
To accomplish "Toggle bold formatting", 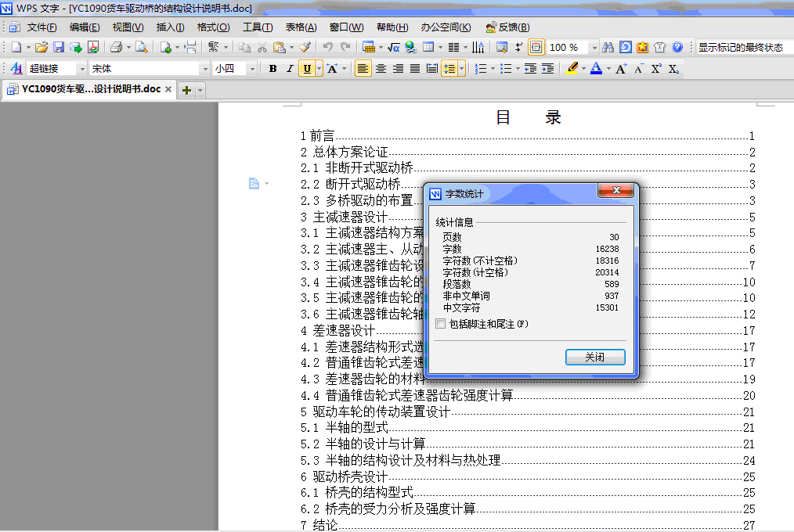I will (x=273, y=69).
